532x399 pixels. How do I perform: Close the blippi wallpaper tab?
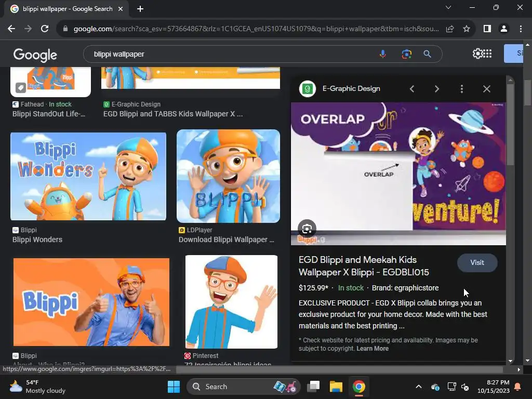[121, 9]
